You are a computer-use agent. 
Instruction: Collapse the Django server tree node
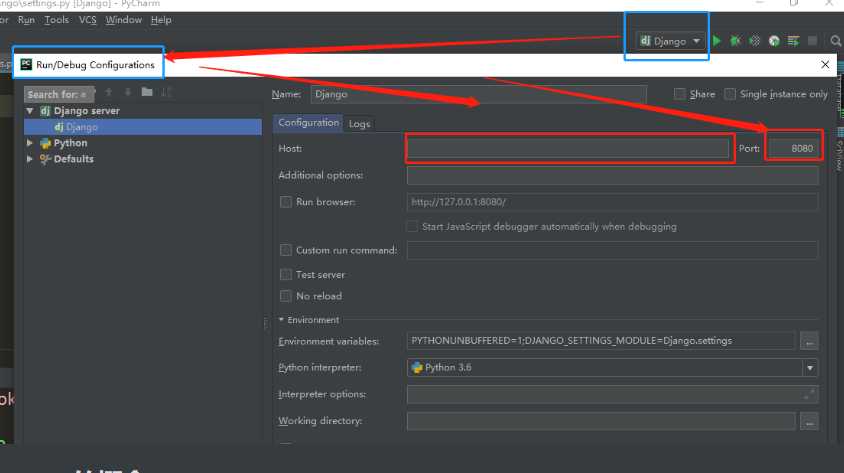30,111
